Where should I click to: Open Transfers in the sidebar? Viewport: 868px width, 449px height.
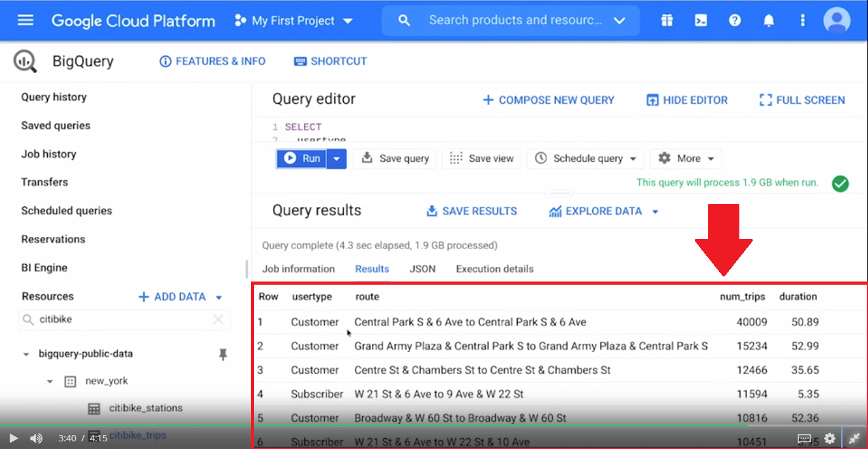point(45,182)
